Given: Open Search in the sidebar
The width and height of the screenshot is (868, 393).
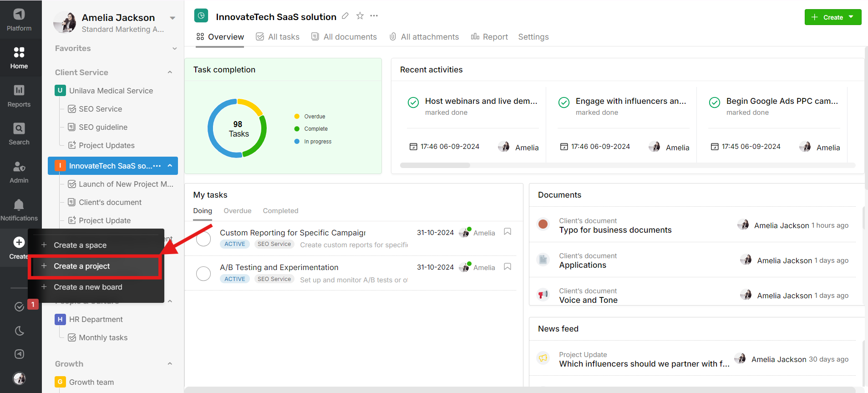Looking at the screenshot, I should click(19, 134).
